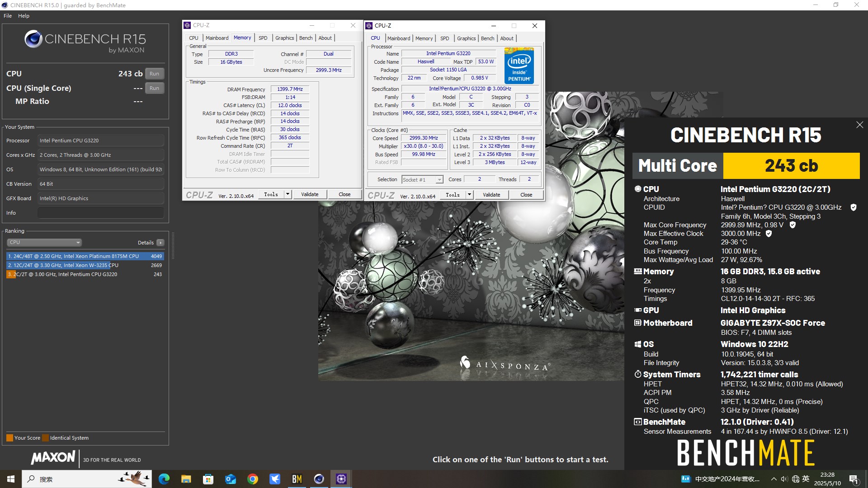Viewport: 868px width, 488px height.
Task: Click the Cinebench R15 logo sphere
Action: click(x=33, y=39)
